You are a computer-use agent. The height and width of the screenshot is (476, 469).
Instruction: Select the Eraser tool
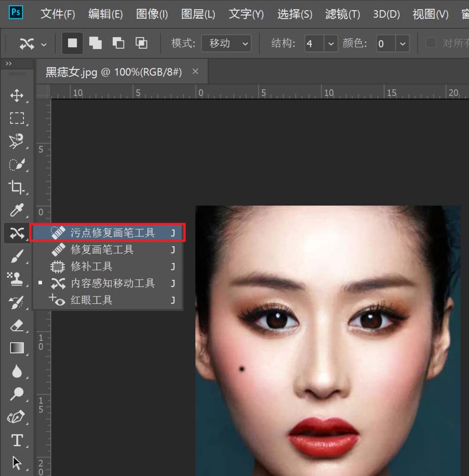tap(17, 325)
